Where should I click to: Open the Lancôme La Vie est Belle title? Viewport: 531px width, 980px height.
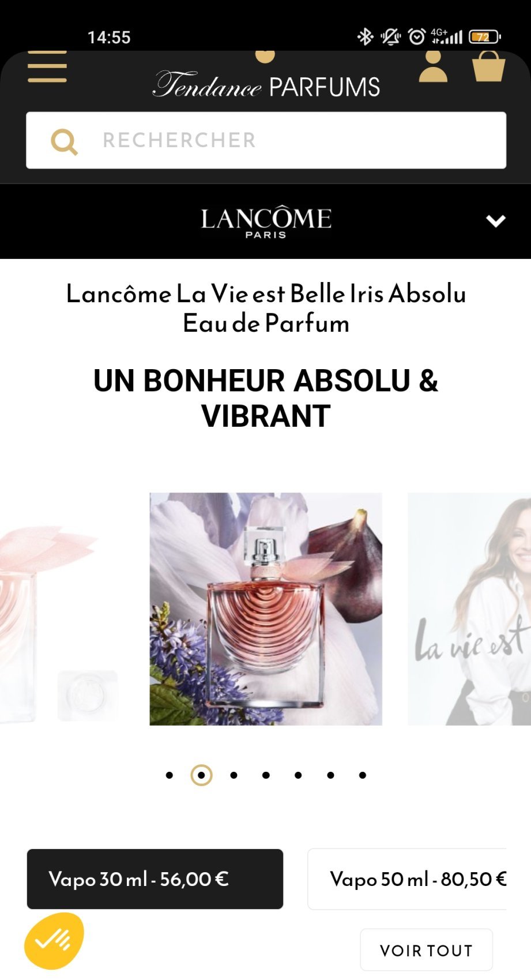[266, 308]
